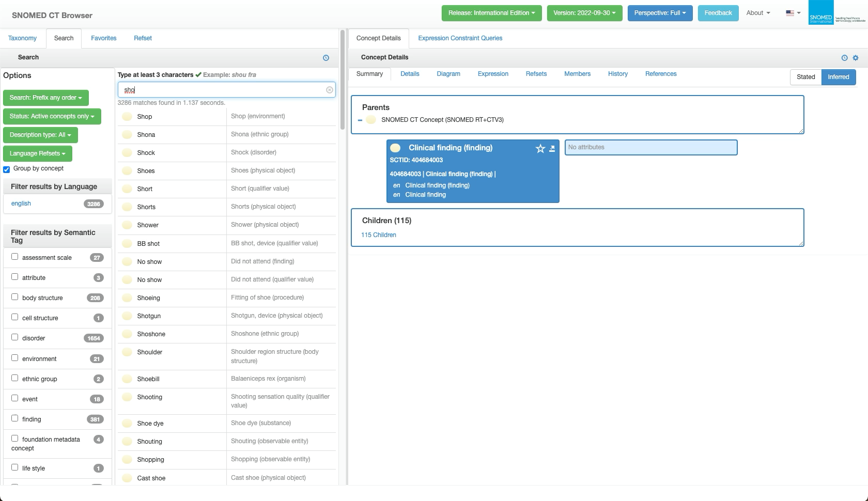Image resolution: width=868 pixels, height=501 pixels.
Task: Open concept details settings gear icon
Action: (x=856, y=58)
